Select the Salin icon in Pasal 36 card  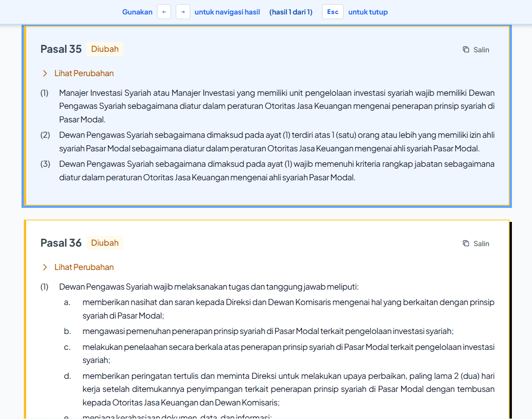[466, 243]
